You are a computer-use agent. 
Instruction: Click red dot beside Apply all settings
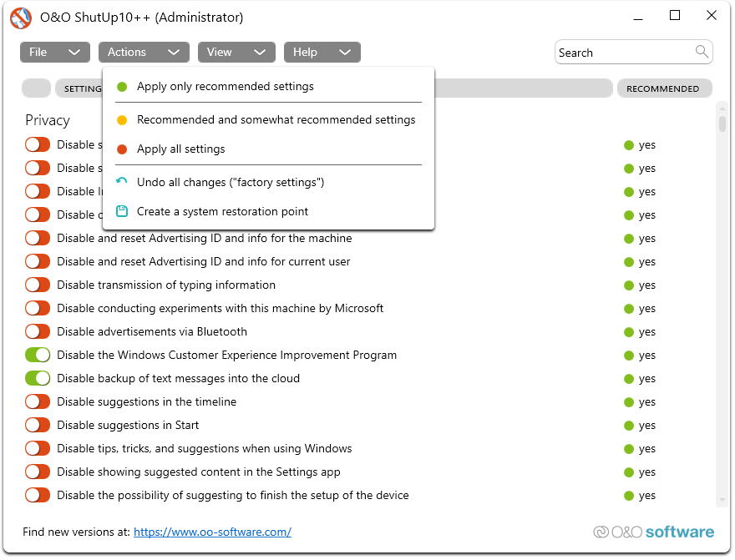(x=122, y=149)
